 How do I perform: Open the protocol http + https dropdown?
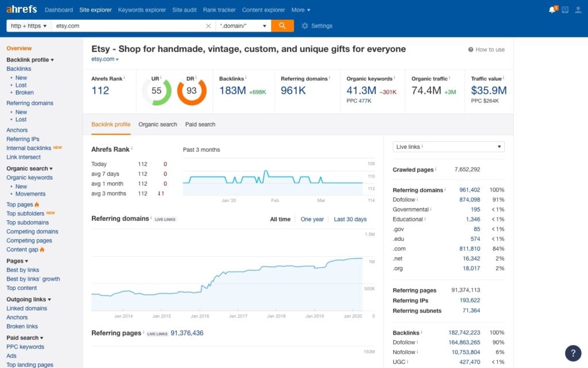pyautogui.click(x=29, y=26)
